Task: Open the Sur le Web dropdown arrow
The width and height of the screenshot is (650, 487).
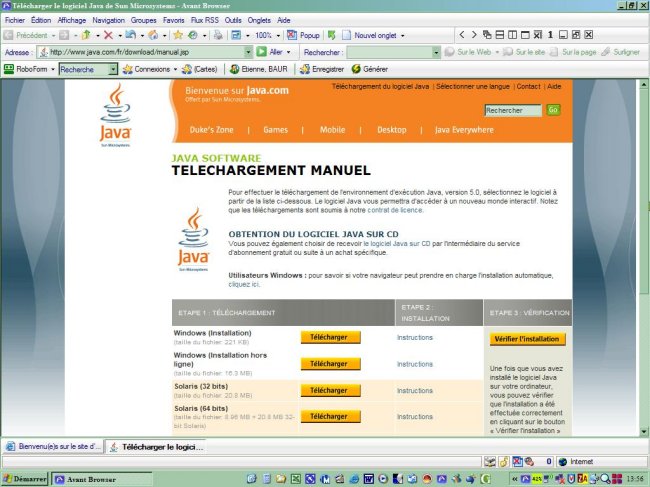Action: (x=497, y=52)
